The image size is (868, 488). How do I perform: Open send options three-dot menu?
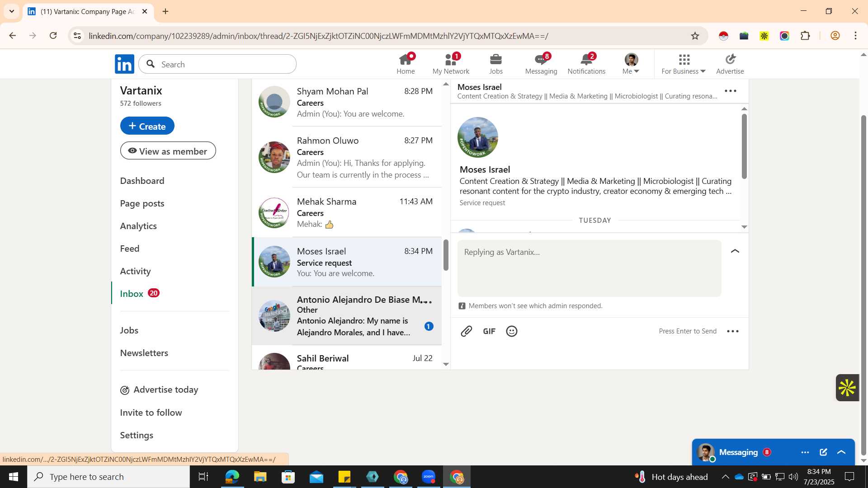[x=733, y=331]
